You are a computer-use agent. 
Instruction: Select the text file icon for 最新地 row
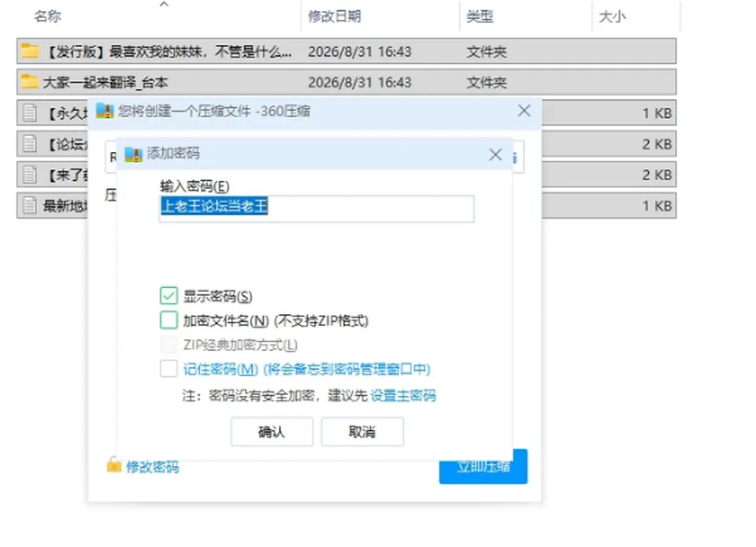pyautogui.click(x=30, y=205)
